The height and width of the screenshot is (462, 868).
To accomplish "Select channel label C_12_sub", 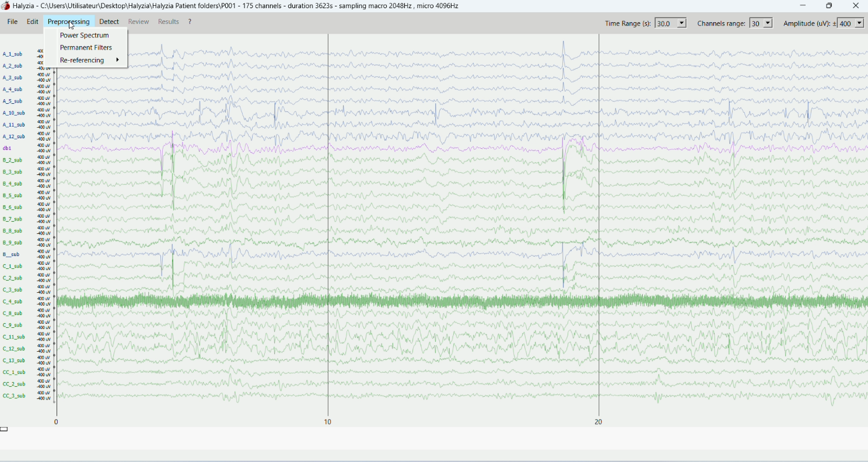I will point(14,349).
